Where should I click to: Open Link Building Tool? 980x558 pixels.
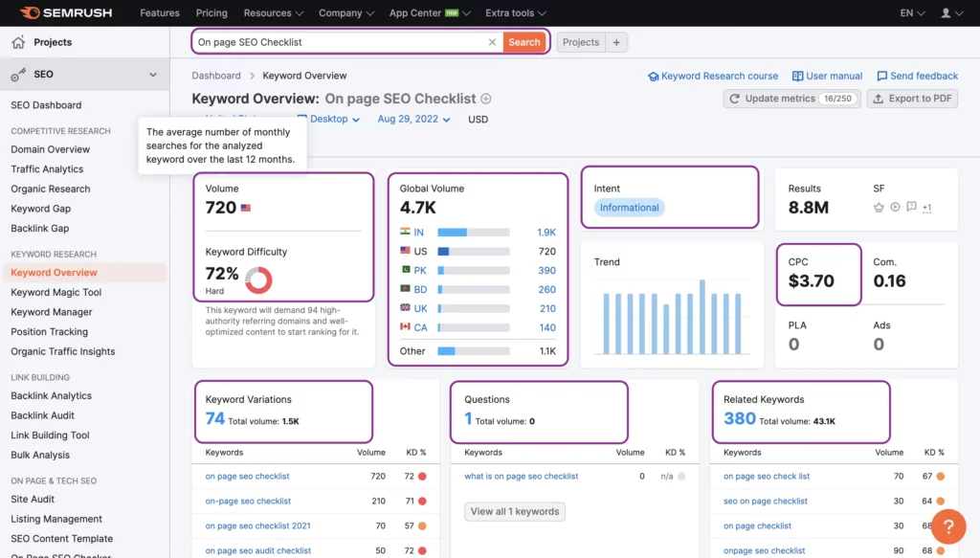[50, 435]
